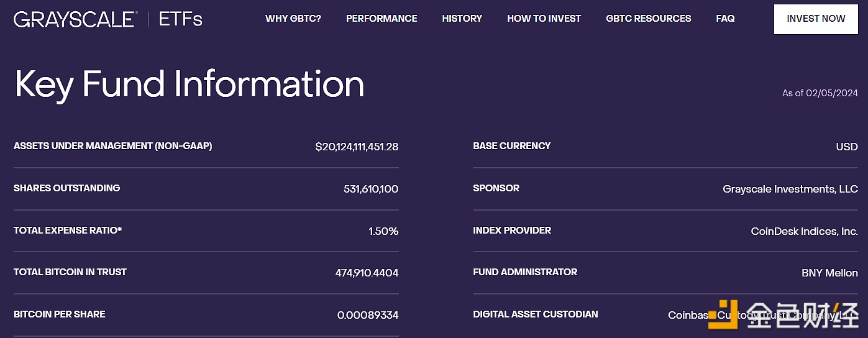Navigate to the FAQ section
This screenshot has height=338, width=868.
pyautogui.click(x=725, y=19)
